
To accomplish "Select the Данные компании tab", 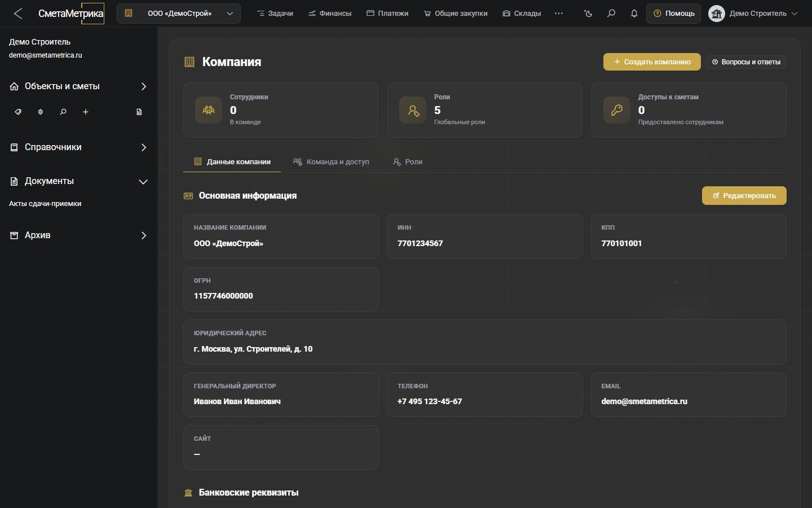I will point(232,162).
